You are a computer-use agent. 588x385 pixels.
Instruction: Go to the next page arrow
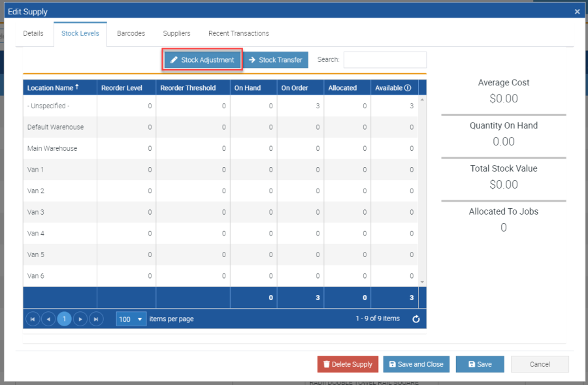pos(80,319)
